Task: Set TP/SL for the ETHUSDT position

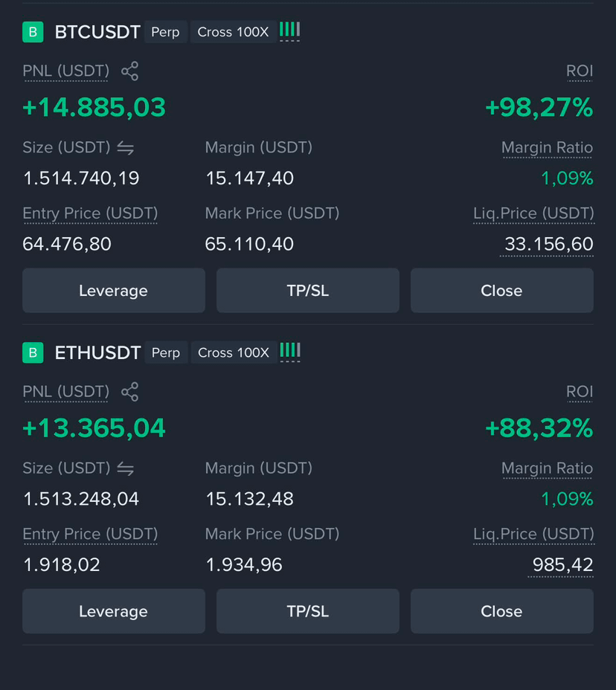Action: 308,611
